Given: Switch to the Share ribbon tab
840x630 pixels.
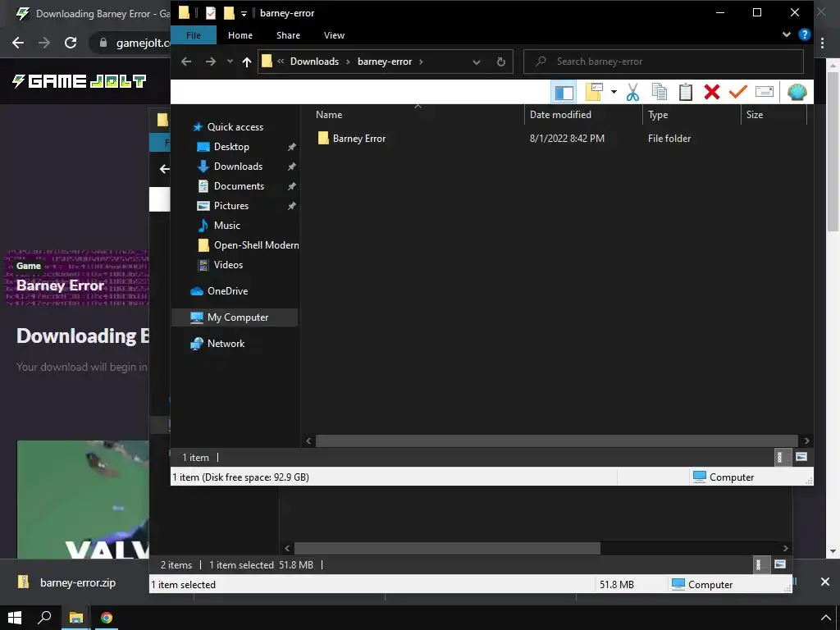Looking at the screenshot, I should click(288, 35).
